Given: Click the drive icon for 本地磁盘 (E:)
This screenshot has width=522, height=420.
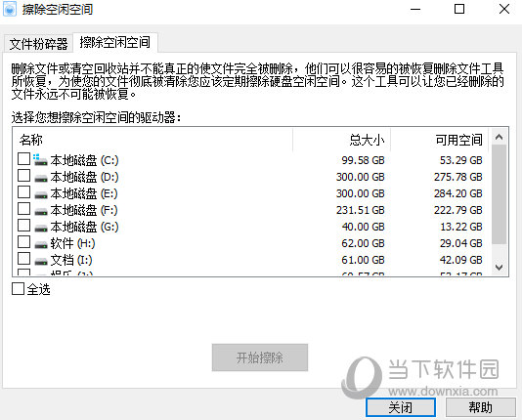Looking at the screenshot, I should [41, 195].
